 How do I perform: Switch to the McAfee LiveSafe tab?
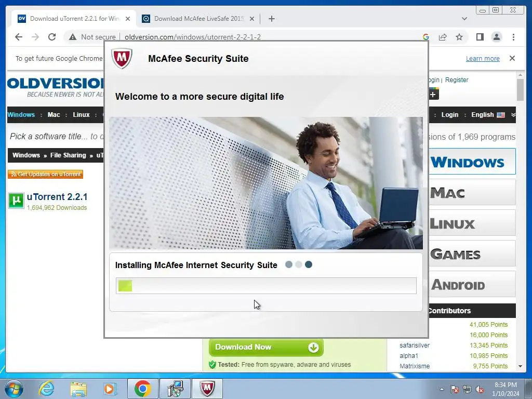pyautogui.click(x=198, y=19)
